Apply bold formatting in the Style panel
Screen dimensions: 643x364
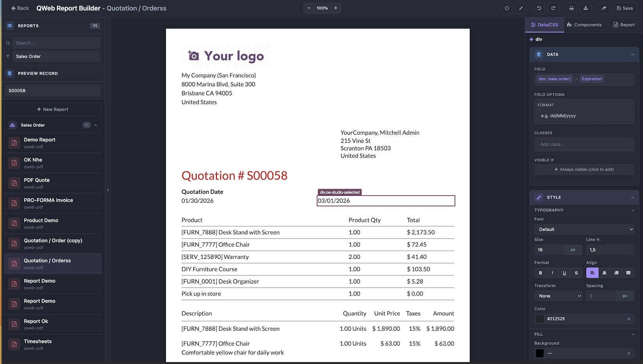(x=540, y=273)
